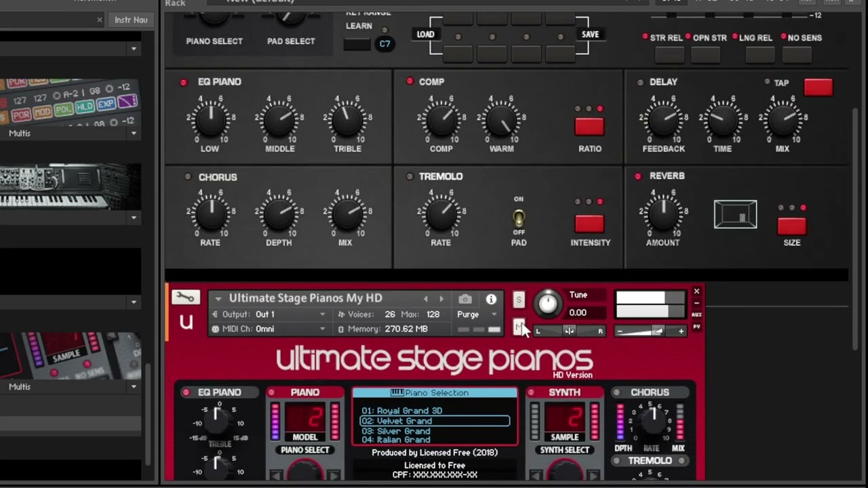The width and height of the screenshot is (868, 488).
Task: Toggle the COMP section power LED
Action: pos(410,81)
